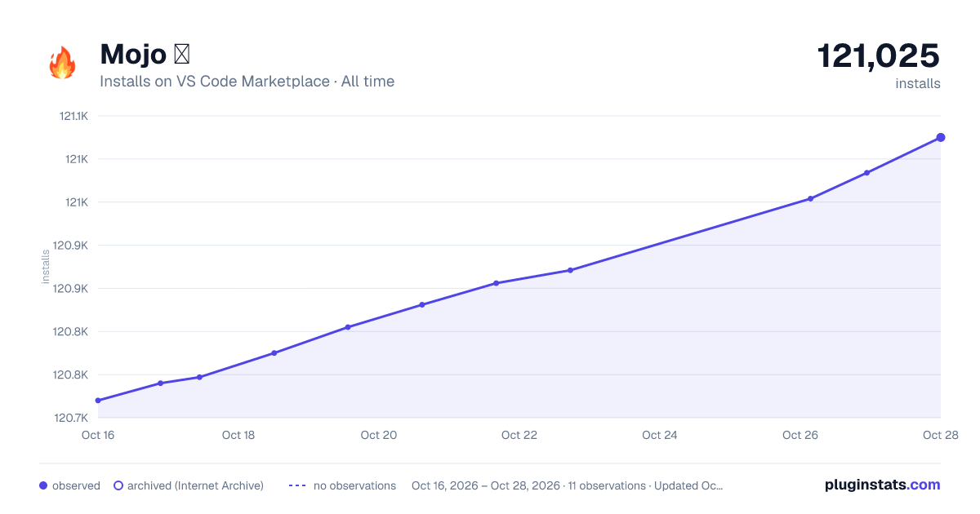Click the 'archived (Internet Archive)' legend label
The image size is (980, 514).
point(195,485)
